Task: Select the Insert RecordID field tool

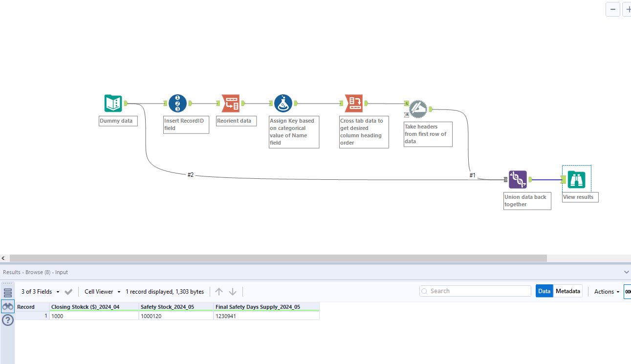Action: [x=178, y=103]
